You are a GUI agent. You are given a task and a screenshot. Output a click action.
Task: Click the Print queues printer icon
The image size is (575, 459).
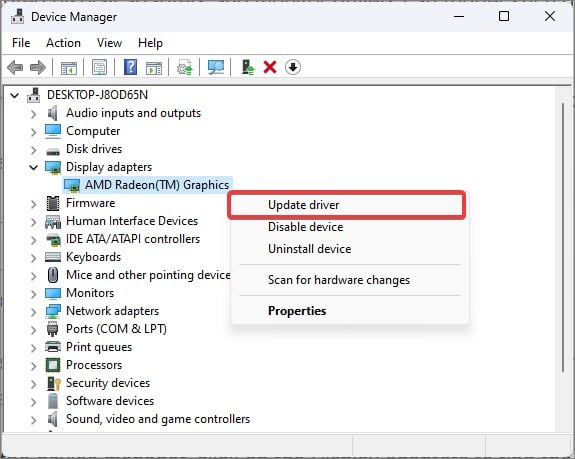tap(53, 347)
